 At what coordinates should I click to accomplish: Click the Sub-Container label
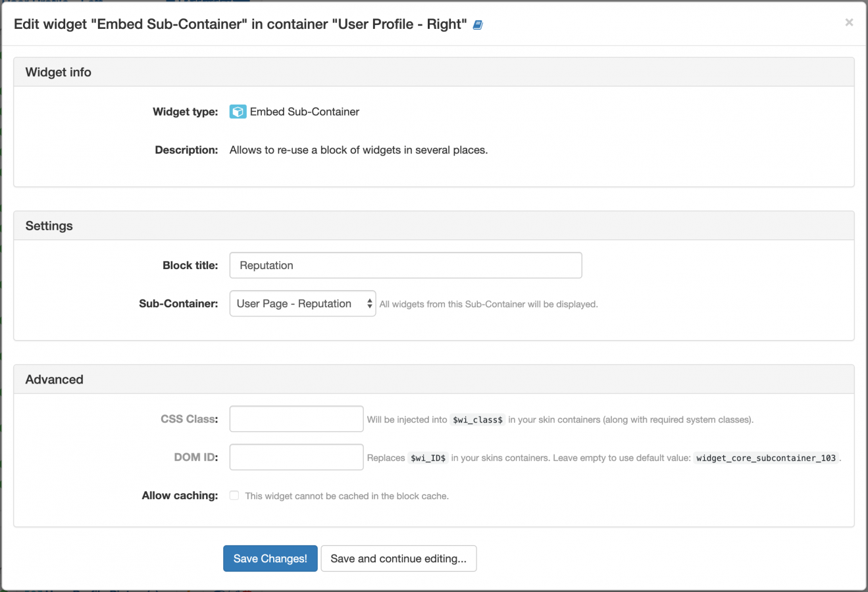tap(178, 303)
